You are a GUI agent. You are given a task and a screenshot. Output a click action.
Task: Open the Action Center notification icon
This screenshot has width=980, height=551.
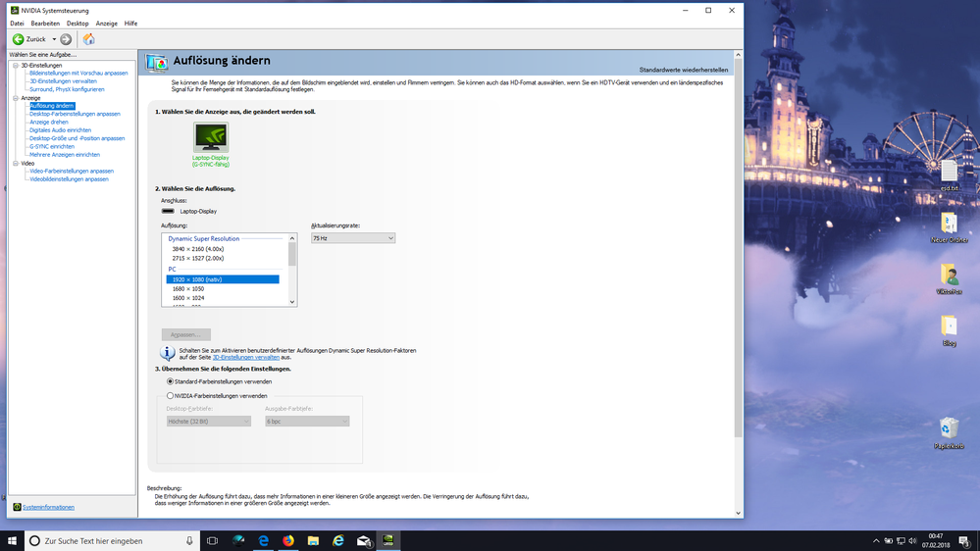964,541
